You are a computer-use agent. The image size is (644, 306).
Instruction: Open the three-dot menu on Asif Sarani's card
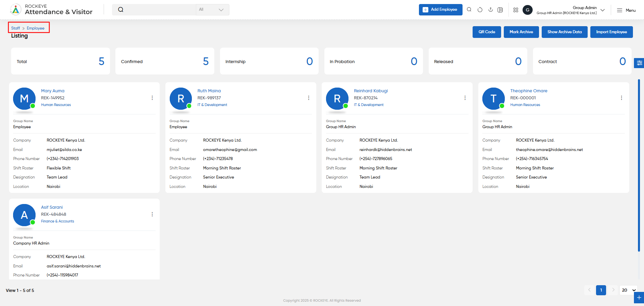point(152,214)
